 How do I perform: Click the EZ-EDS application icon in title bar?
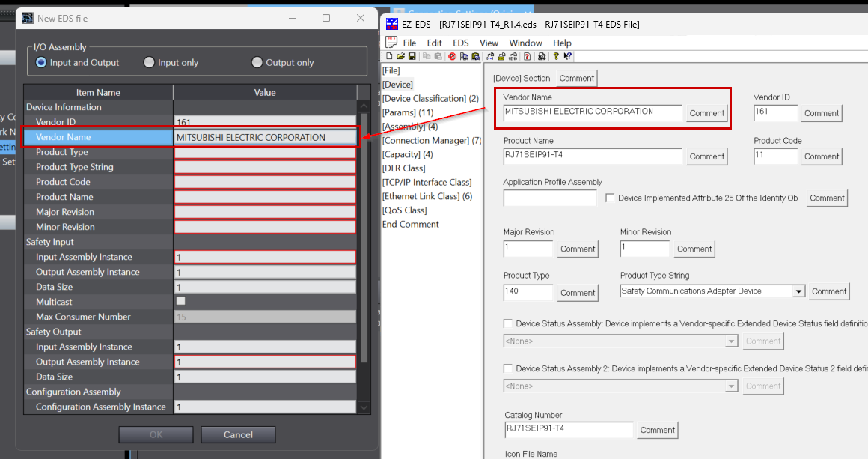click(x=392, y=24)
